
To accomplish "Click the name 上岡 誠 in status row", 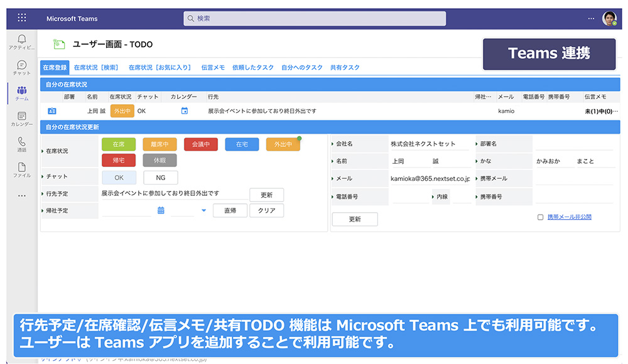I will pos(96,111).
